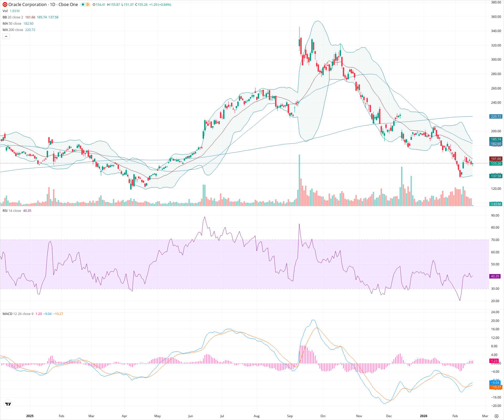Screen dimensions: 504x420
Task: Click the Oracle Corporation logo icon
Action: click(4, 4)
